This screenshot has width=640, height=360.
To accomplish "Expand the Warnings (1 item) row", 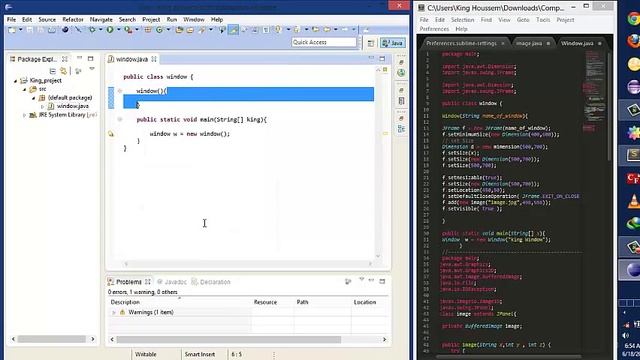I will point(114,313).
